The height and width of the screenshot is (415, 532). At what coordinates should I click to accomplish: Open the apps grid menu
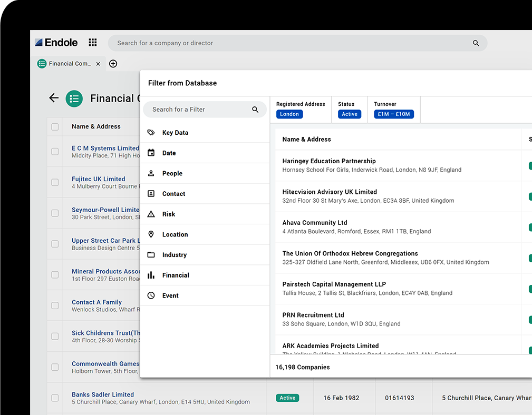point(93,42)
